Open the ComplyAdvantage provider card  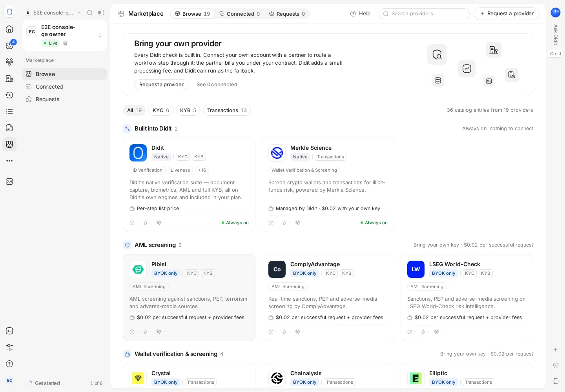click(328, 298)
